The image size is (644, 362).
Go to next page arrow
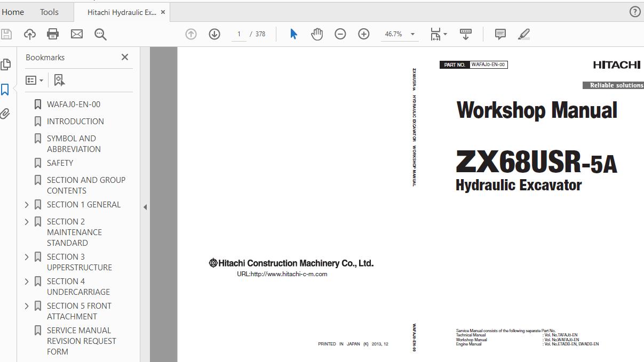[214, 34]
